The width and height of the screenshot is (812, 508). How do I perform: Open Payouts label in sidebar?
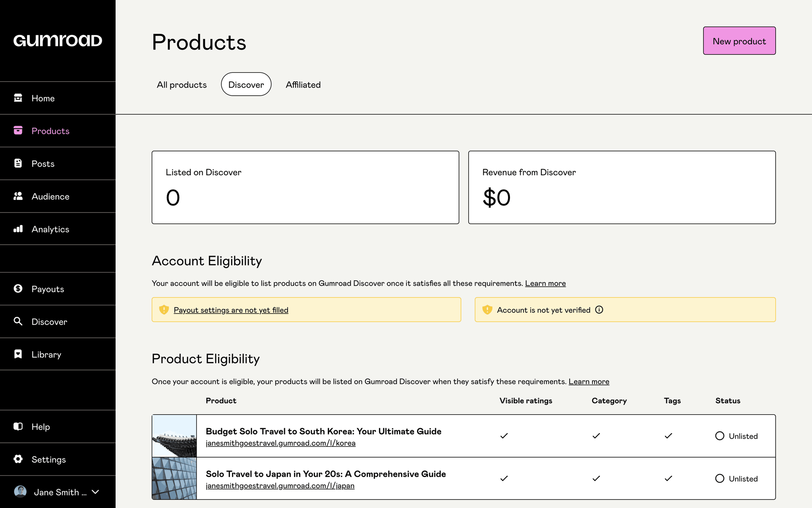[48, 289]
